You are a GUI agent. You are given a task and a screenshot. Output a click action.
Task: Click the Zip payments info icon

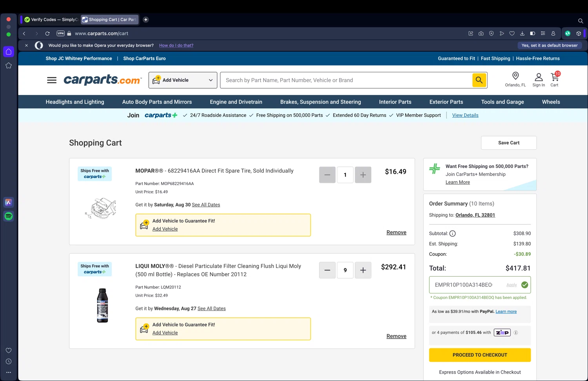516,332
